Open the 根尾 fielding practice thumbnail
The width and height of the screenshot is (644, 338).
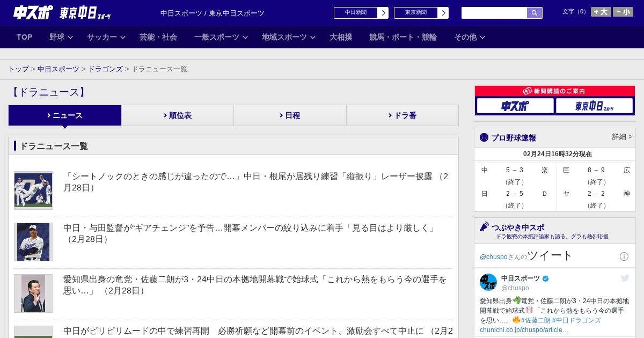33,190
